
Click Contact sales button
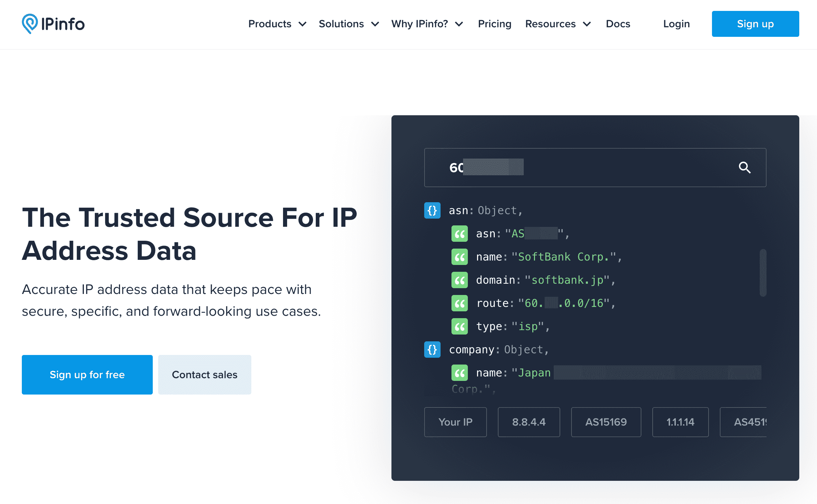click(x=205, y=374)
